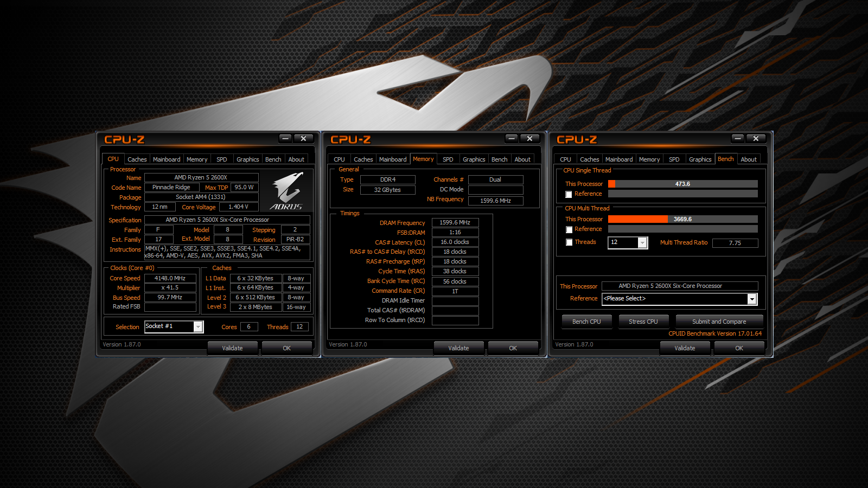The height and width of the screenshot is (488, 868).
Task: Click the single thread Reference empty bar
Action: (x=683, y=194)
